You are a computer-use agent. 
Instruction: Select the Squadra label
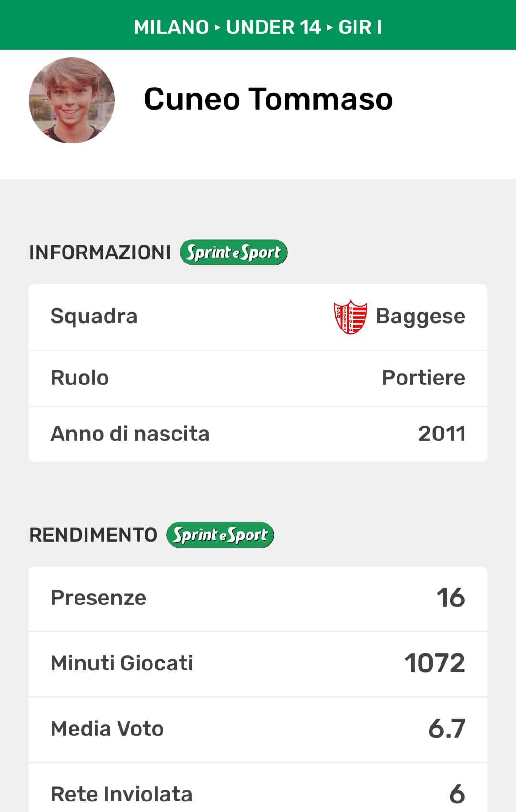(x=94, y=317)
